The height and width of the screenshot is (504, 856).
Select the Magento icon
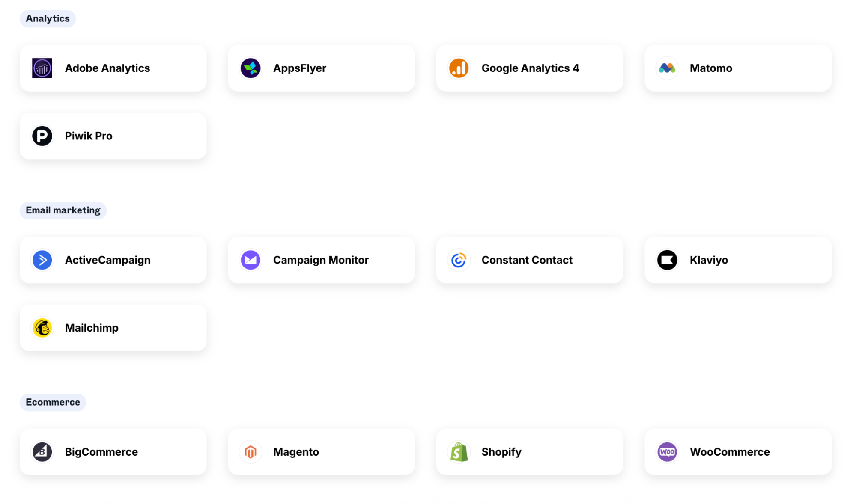point(251,451)
